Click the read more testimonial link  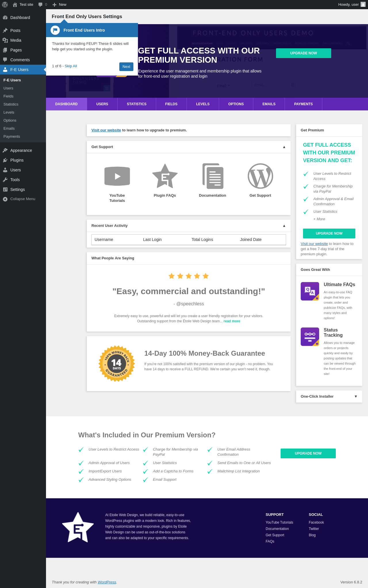coord(232,321)
